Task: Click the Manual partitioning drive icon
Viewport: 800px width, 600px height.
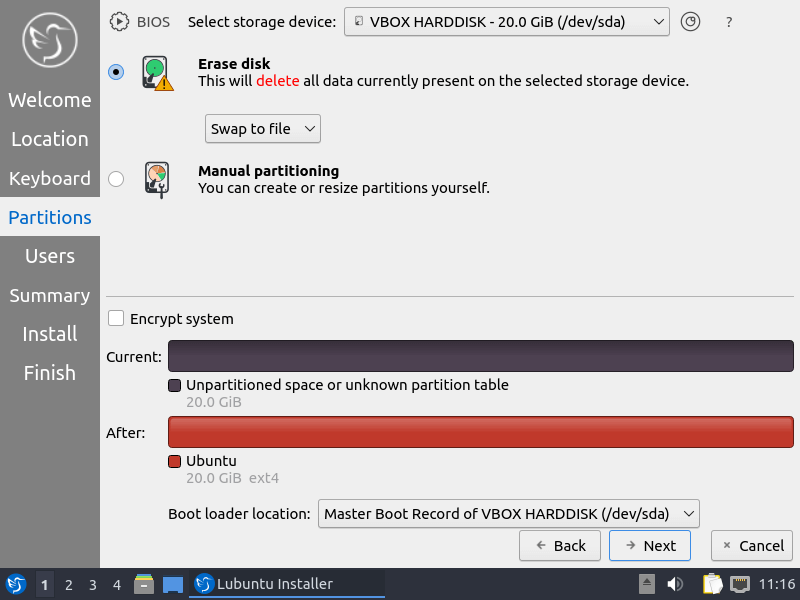Action: [155, 178]
